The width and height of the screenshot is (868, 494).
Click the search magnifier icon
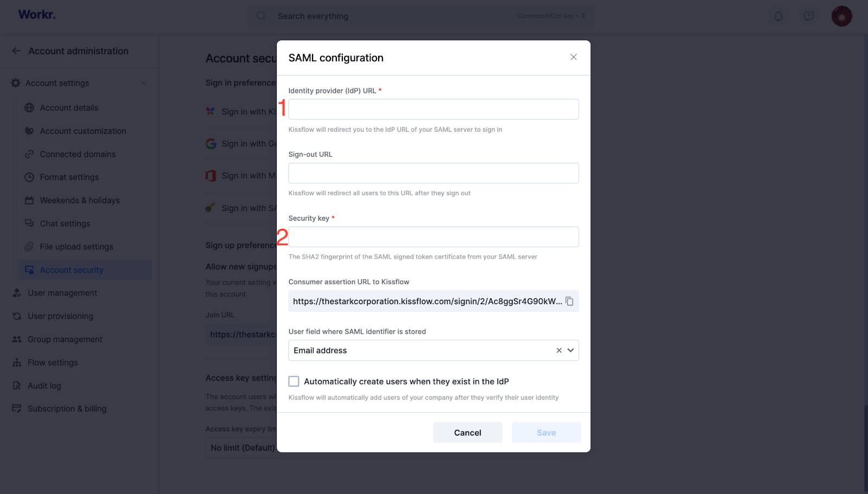pos(261,16)
